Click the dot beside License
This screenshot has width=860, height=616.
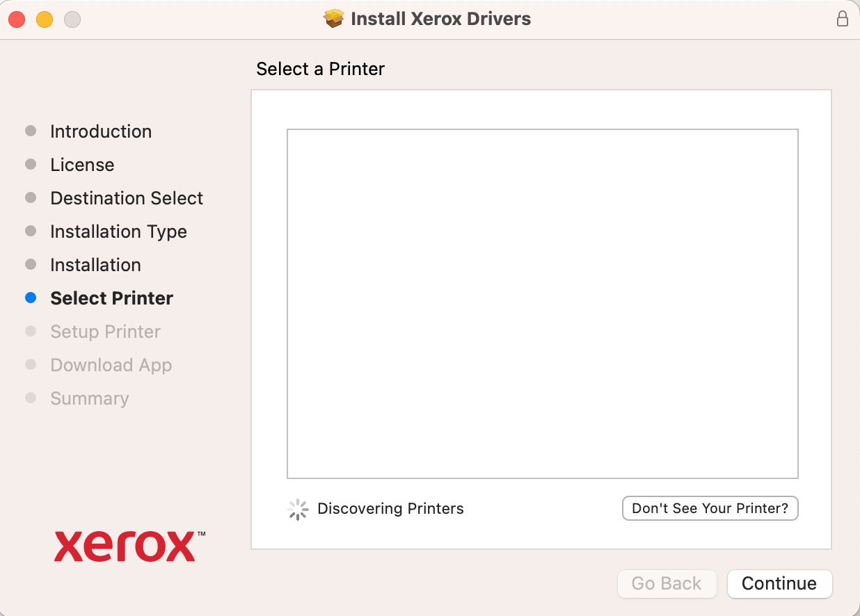[31, 164]
